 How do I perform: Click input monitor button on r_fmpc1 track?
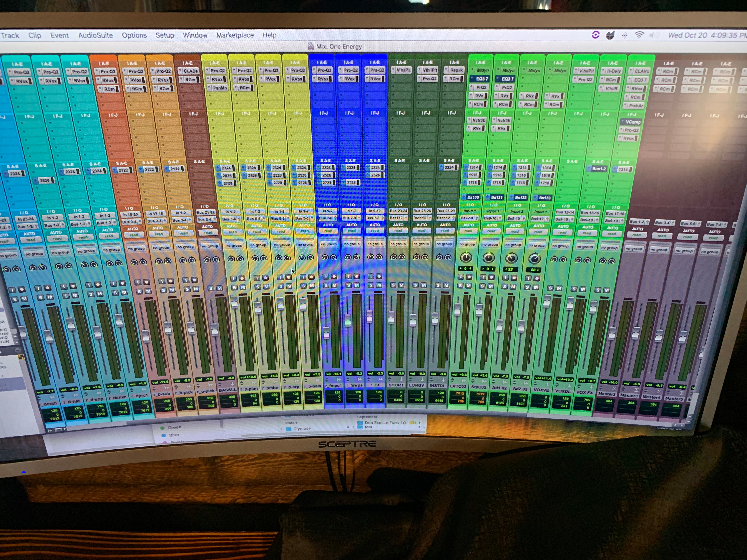[326, 276]
